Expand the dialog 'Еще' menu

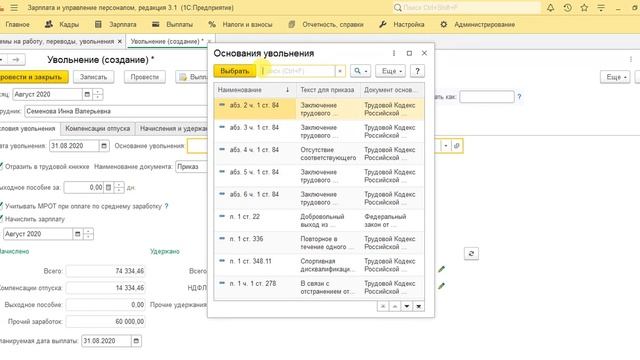391,71
